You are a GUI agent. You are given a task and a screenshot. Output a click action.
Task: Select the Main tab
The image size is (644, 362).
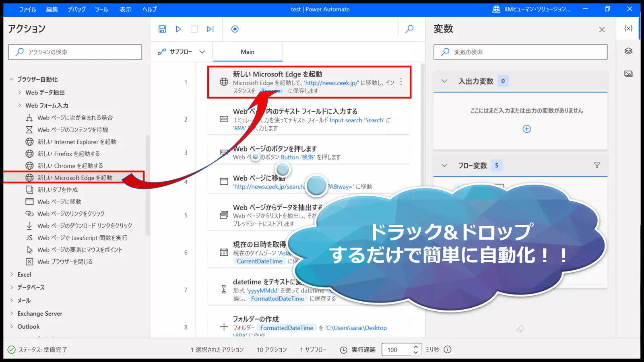point(248,52)
